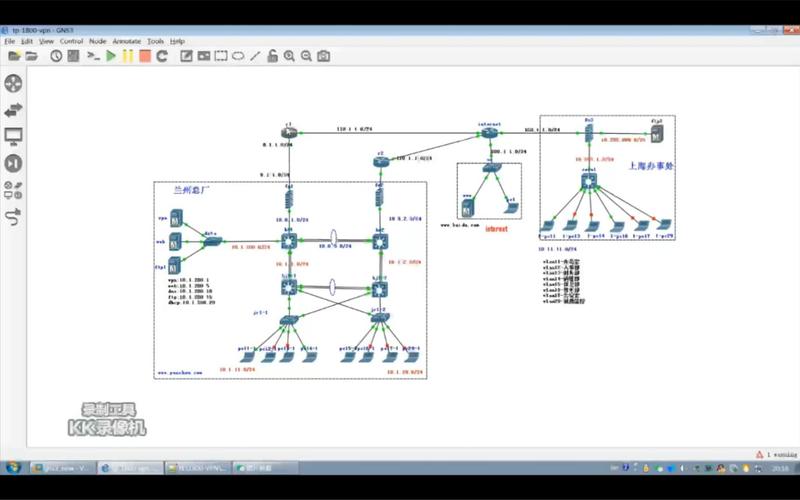Select the draw ellipse tool

pos(238,56)
